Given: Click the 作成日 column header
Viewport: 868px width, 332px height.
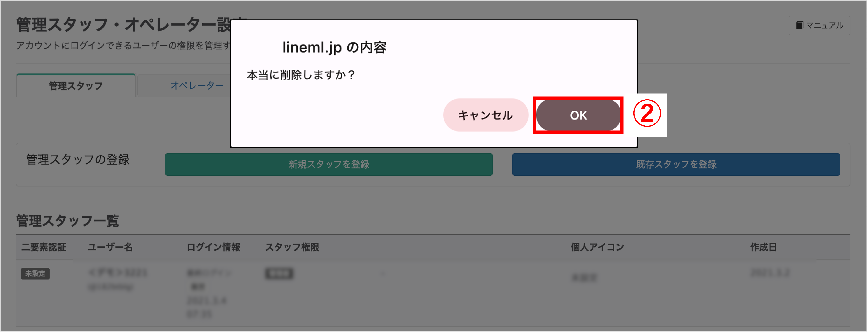Looking at the screenshot, I should point(763,247).
